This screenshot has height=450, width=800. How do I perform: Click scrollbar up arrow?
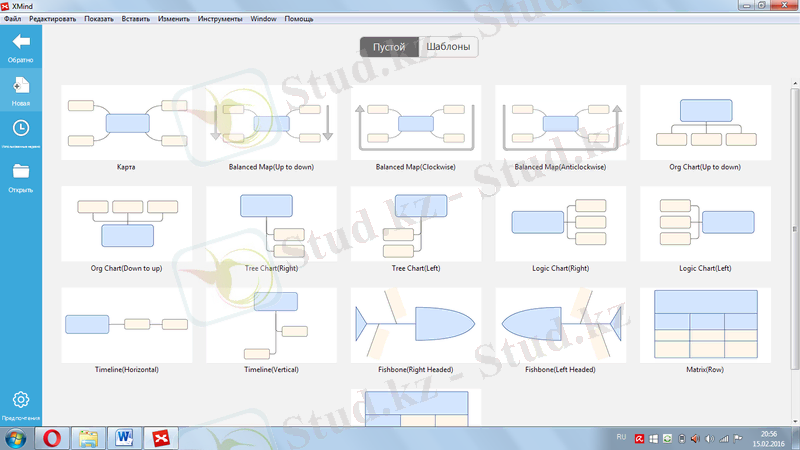click(794, 83)
